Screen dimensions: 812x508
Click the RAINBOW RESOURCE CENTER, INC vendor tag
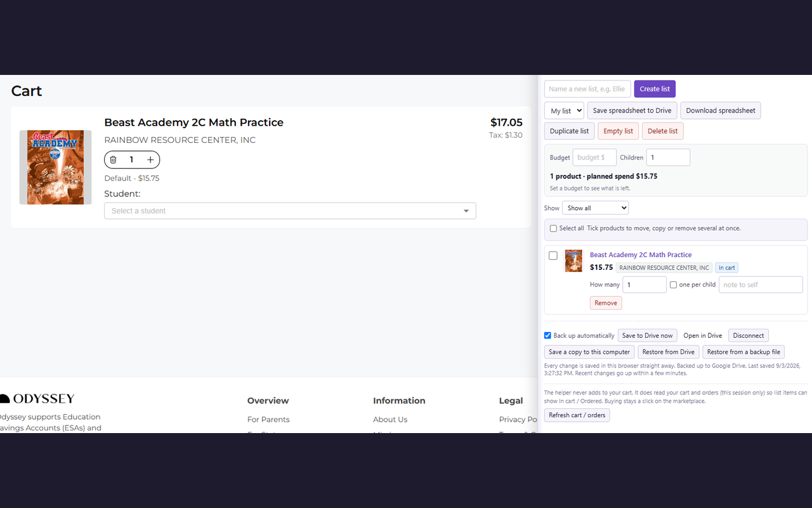click(664, 268)
